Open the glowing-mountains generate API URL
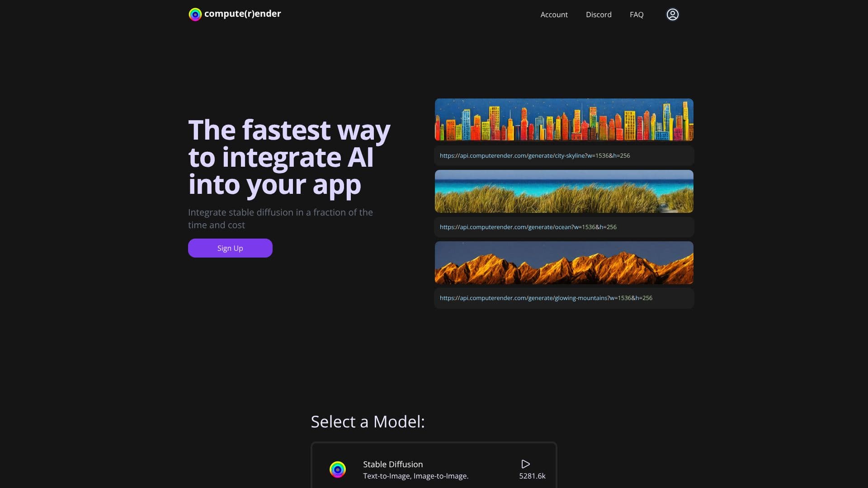This screenshot has height=488, width=868. [546, 298]
